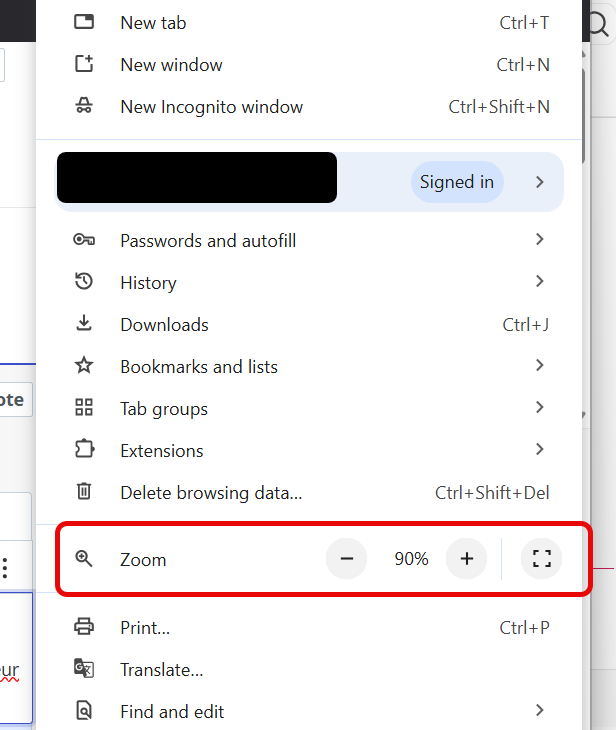This screenshot has width=616, height=730.
Task: Open Bookmarks and lists entry
Action: (199, 366)
